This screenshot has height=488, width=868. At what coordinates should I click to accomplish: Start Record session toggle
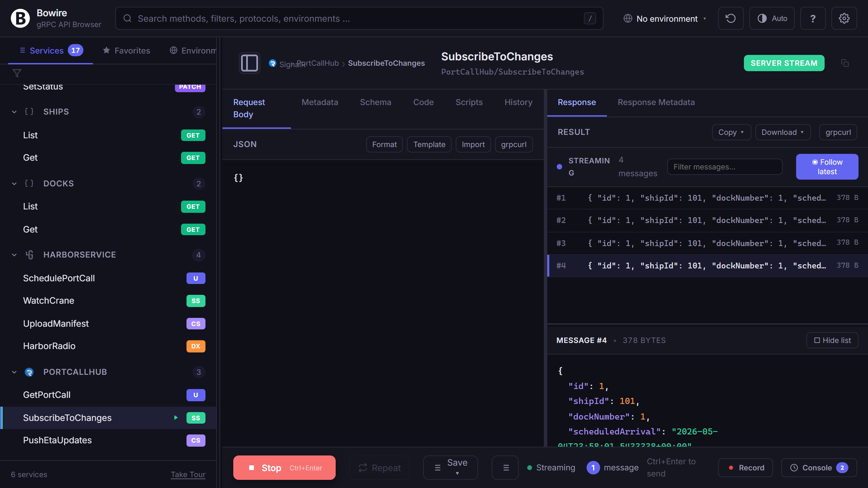click(x=746, y=468)
